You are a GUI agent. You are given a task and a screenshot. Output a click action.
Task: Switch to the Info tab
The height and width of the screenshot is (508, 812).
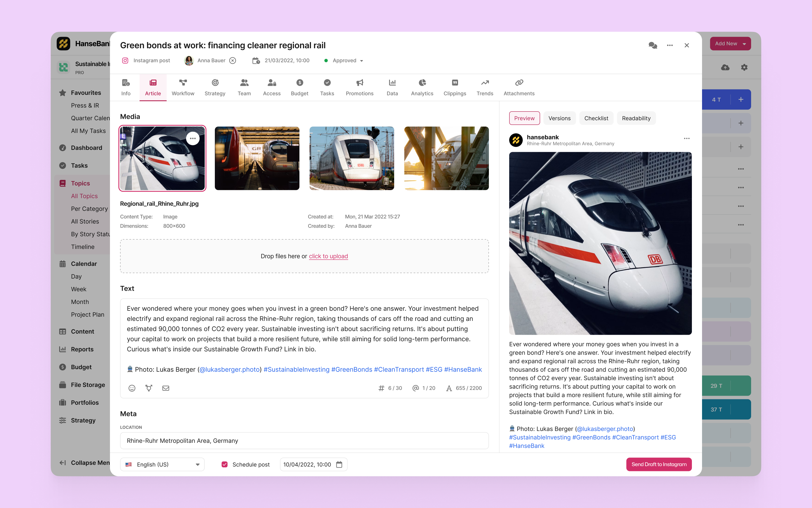(x=126, y=88)
